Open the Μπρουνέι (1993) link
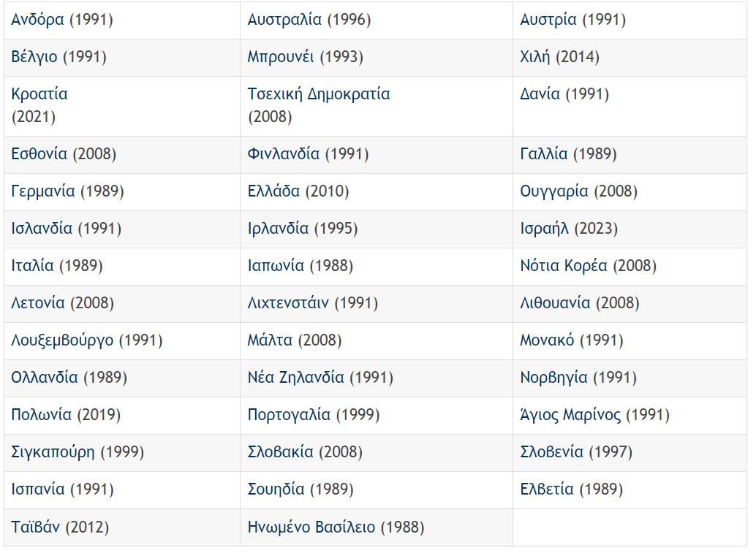The height and width of the screenshot is (553, 756). [x=305, y=57]
